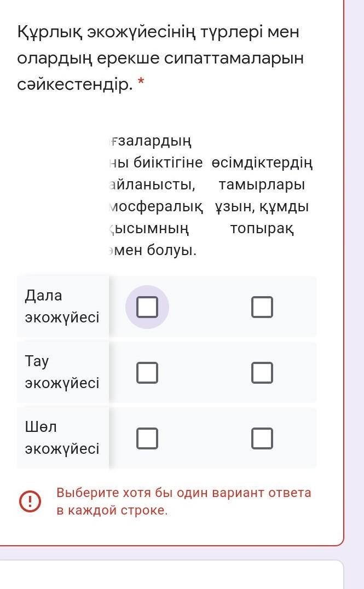Tick Тау экожүйесі in құмды топырақ column
Image resolution: width=364 pixels, height=589 pixels.
262,373
